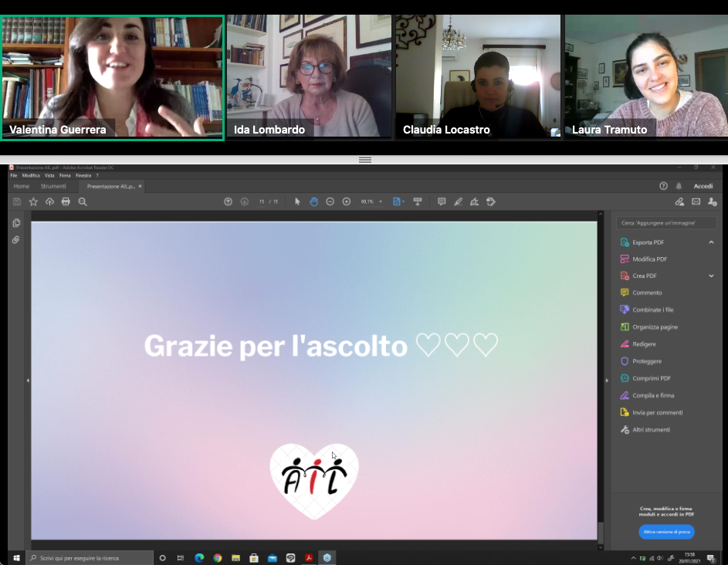Open the zoom level dropdown
Image resolution: width=728 pixels, height=565 pixels.
(x=381, y=201)
